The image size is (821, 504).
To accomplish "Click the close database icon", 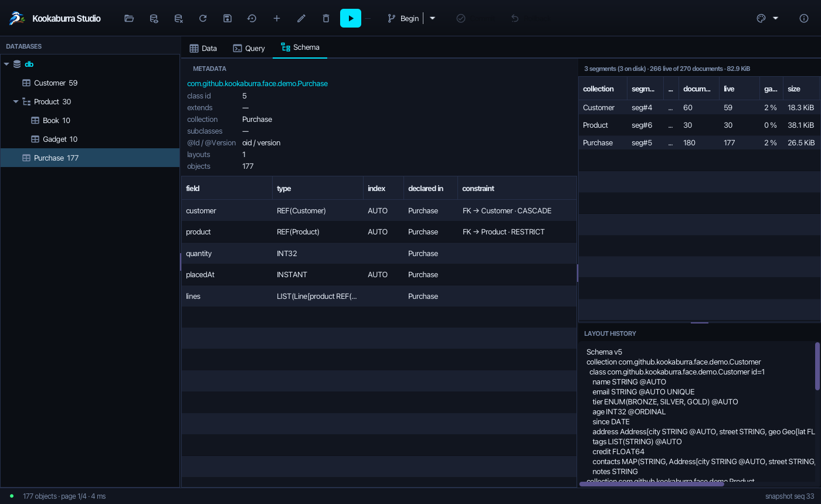I will click(x=178, y=18).
